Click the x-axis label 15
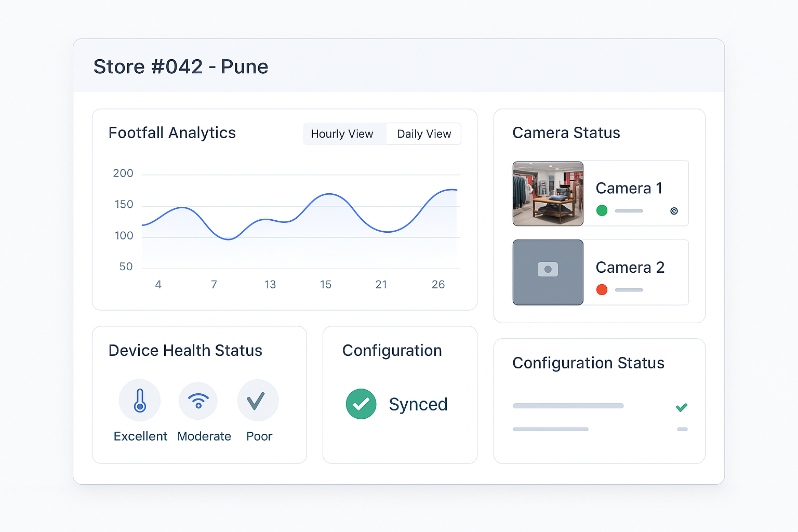 [x=326, y=285]
